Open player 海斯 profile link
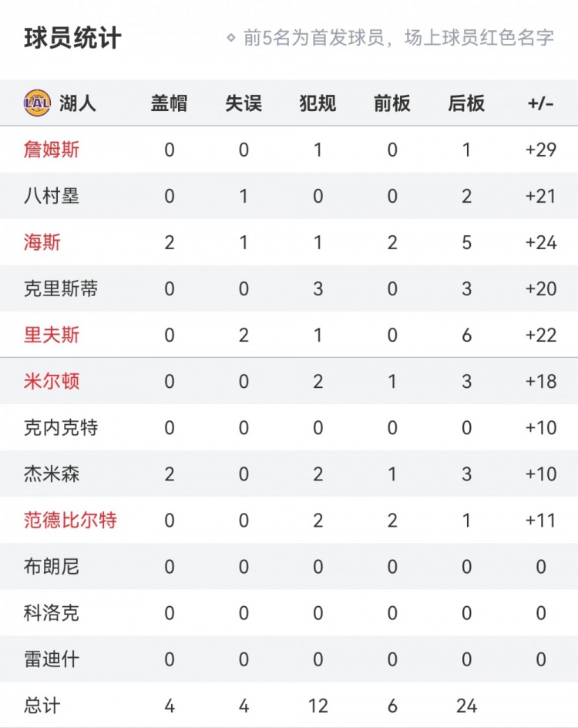 tap(42, 243)
